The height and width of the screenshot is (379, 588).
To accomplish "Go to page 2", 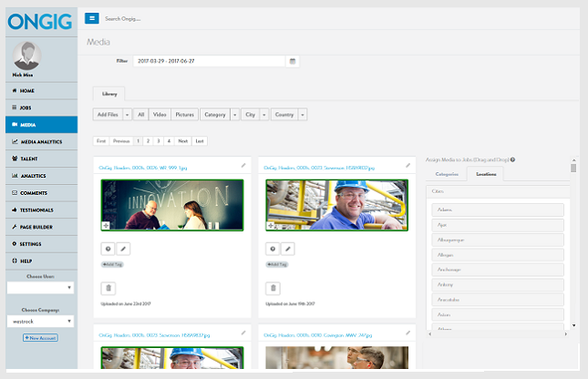I will [x=148, y=141].
